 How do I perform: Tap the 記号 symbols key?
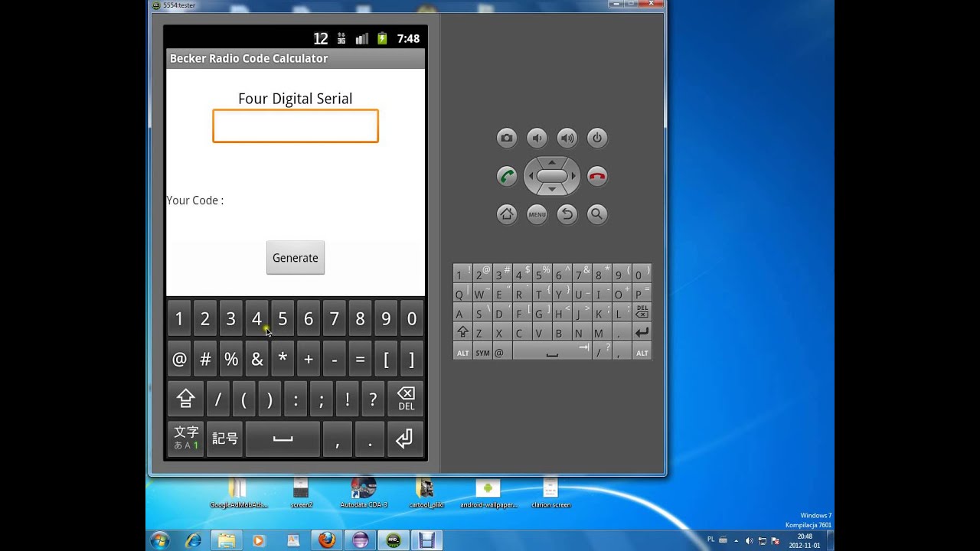point(224,439)
